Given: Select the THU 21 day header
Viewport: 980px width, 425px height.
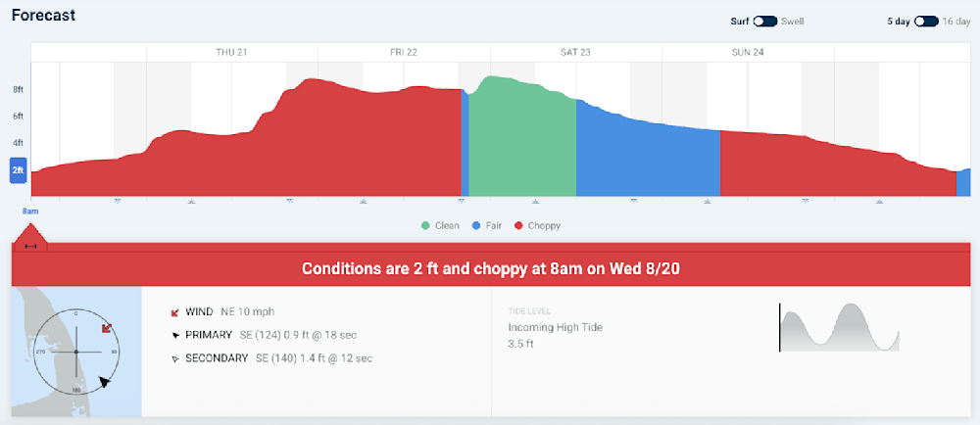Looking at the screenshot, I should 231,52.
